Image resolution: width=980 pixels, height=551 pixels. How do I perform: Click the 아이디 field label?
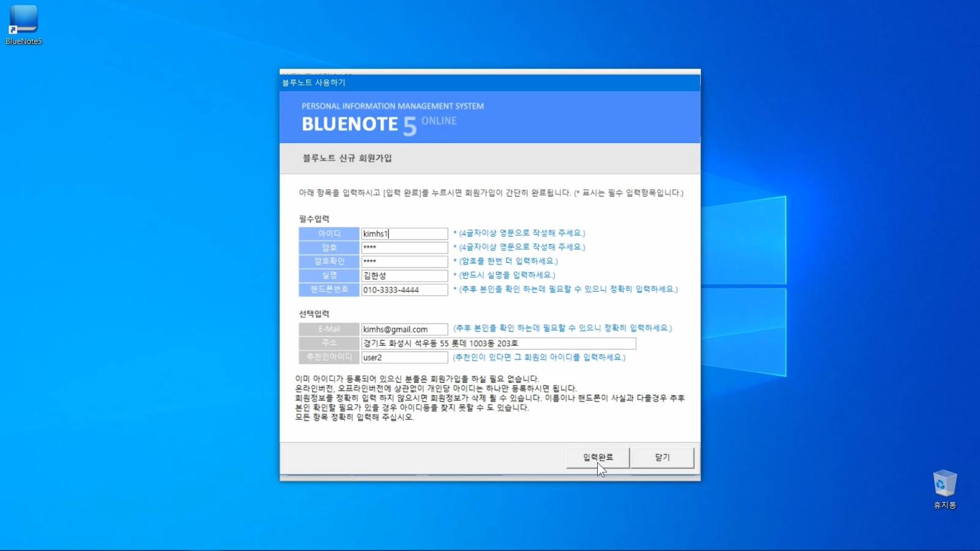tap(329, 234)
